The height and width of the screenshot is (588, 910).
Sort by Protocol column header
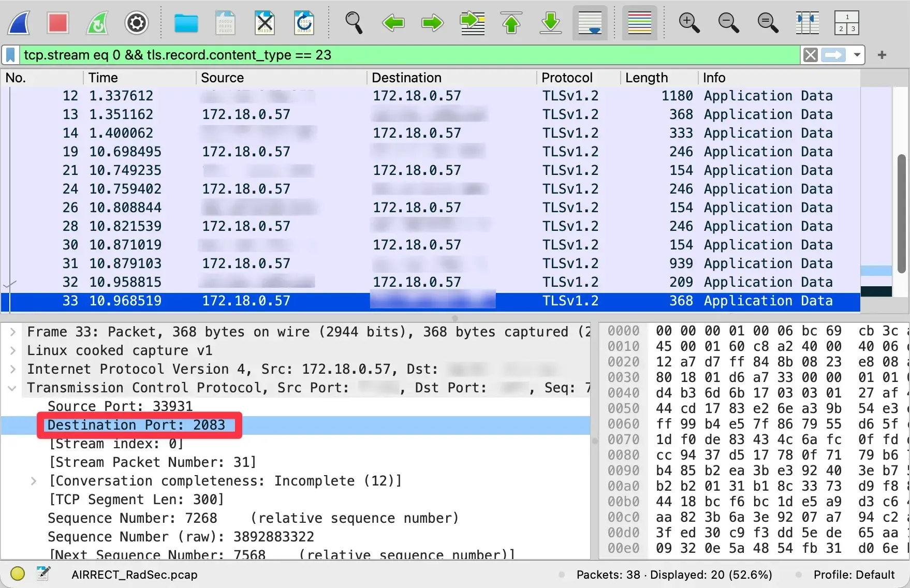tap(578, 78)
